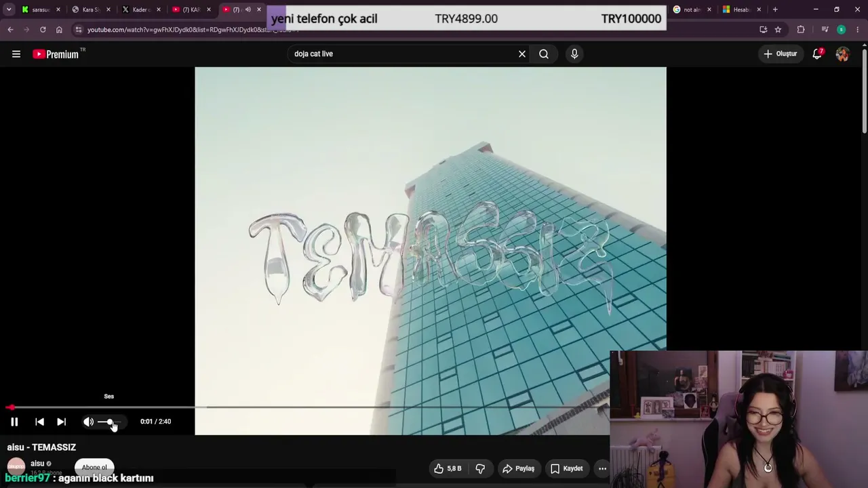
Task: Open the aisu channel name link
Action: point(37,464)
